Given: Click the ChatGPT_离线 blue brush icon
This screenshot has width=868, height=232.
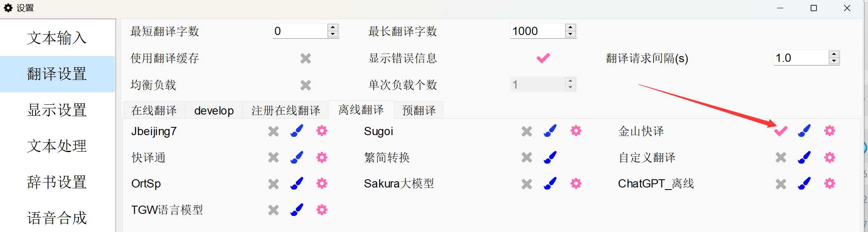Looking at the screenshot, I should pyautogui.click(x=804, y=183).
